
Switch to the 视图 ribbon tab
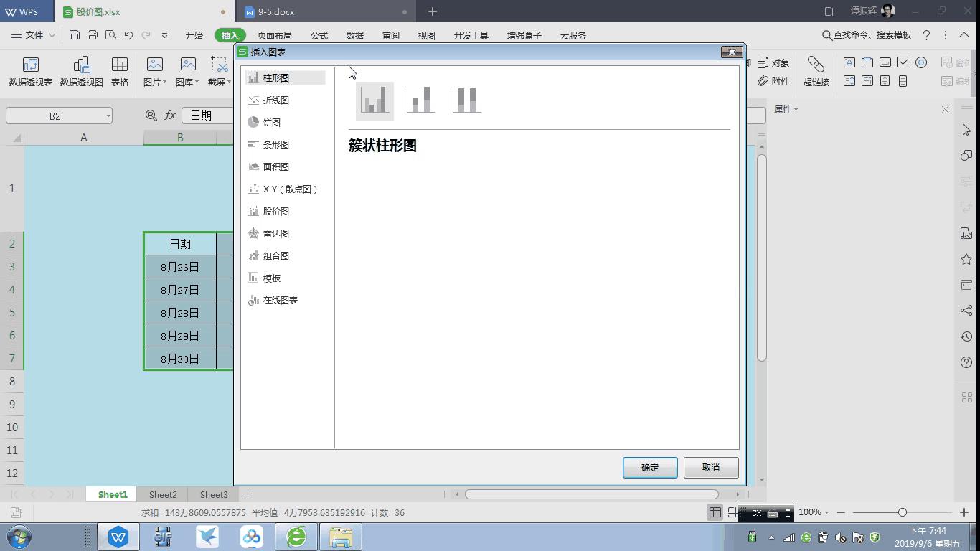pyautogui.click(x=427, y=35)
